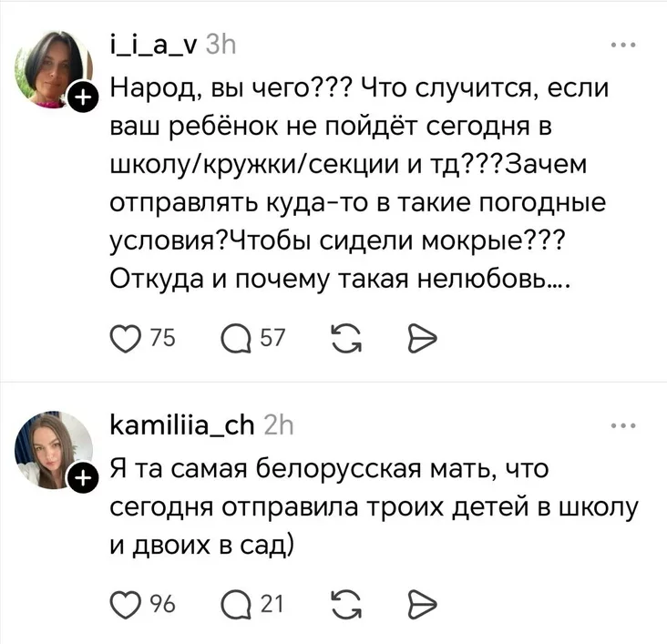This screenshot has width=667, height=644.
Task: View kamiliia_ch's profile picture
Action: pyautogui.click(x=53, y=447)
